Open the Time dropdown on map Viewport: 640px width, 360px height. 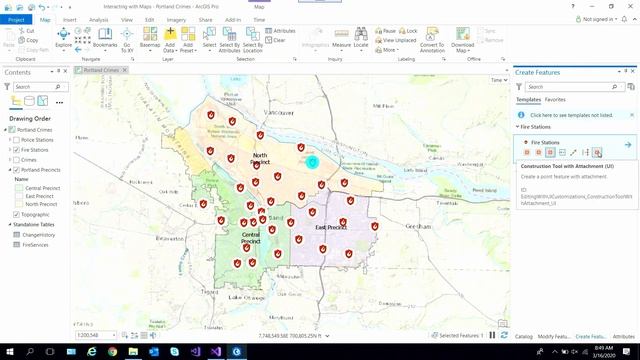[x=499, y=80]
